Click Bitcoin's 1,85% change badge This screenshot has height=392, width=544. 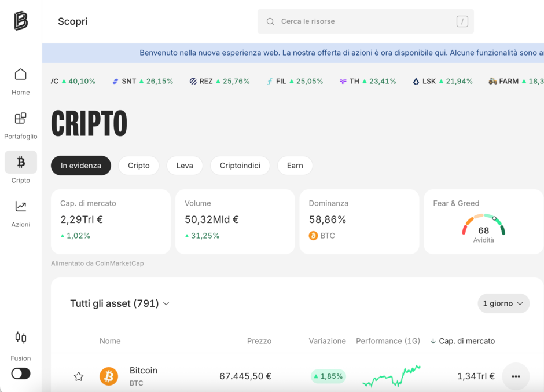(x=328, y=376)
